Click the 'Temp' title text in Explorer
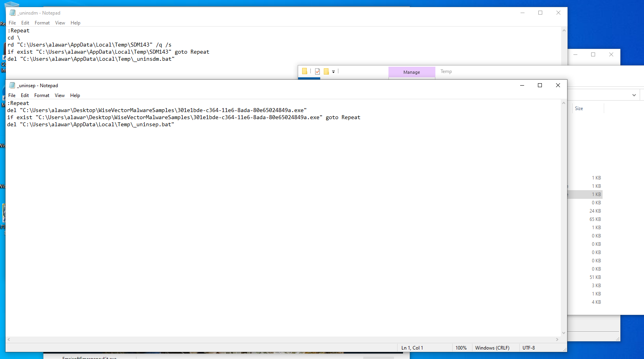644x359 pixels. pos(446,71)
